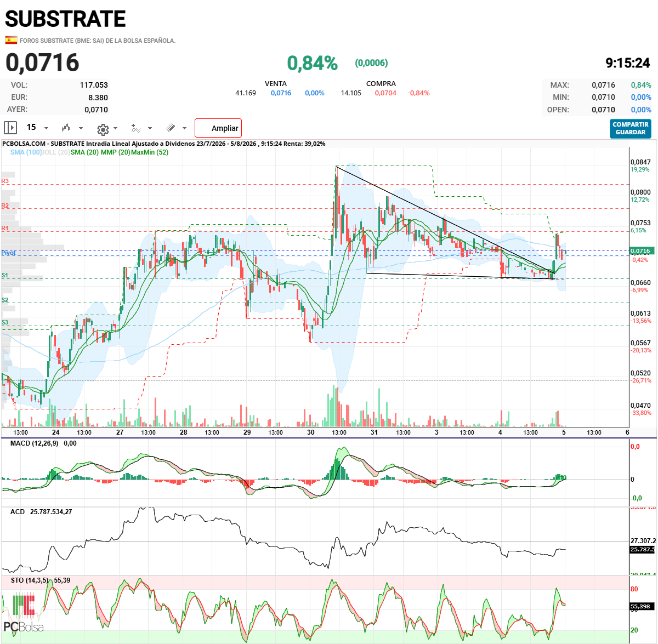Click the MAX percentage 0,84%
The image size is (658, 644).
pyautogui.click(x=641, y=85)
